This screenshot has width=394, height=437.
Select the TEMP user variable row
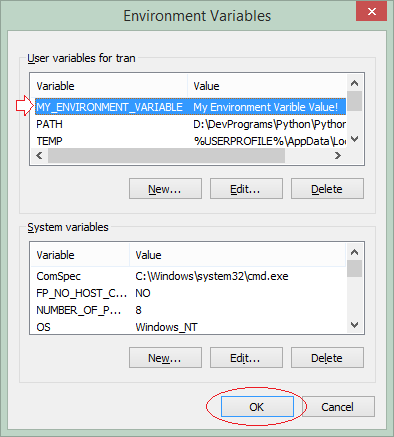point(190,141)
